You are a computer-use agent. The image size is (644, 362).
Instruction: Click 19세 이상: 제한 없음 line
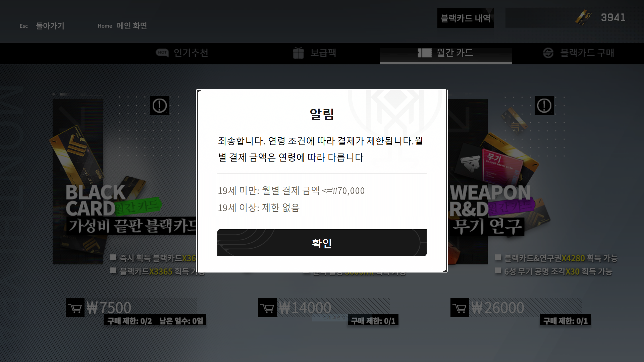pos(259,207)
